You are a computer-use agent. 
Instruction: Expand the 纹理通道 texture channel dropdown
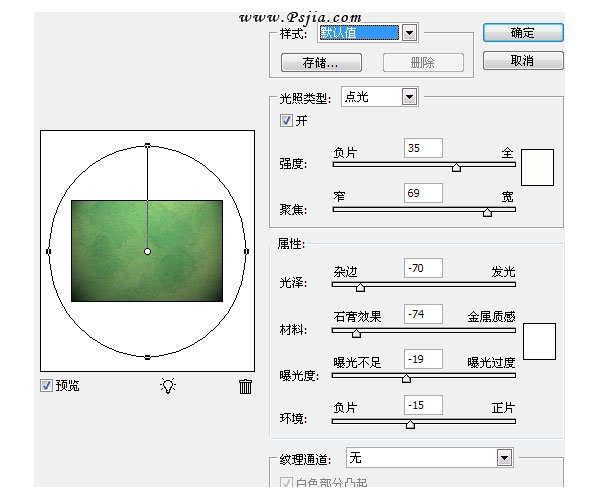[504, 457]
